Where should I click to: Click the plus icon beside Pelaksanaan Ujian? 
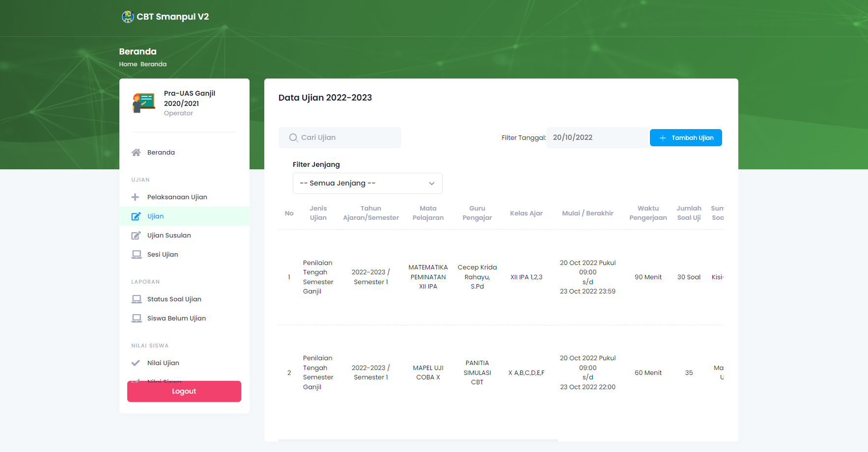point(136,197)
